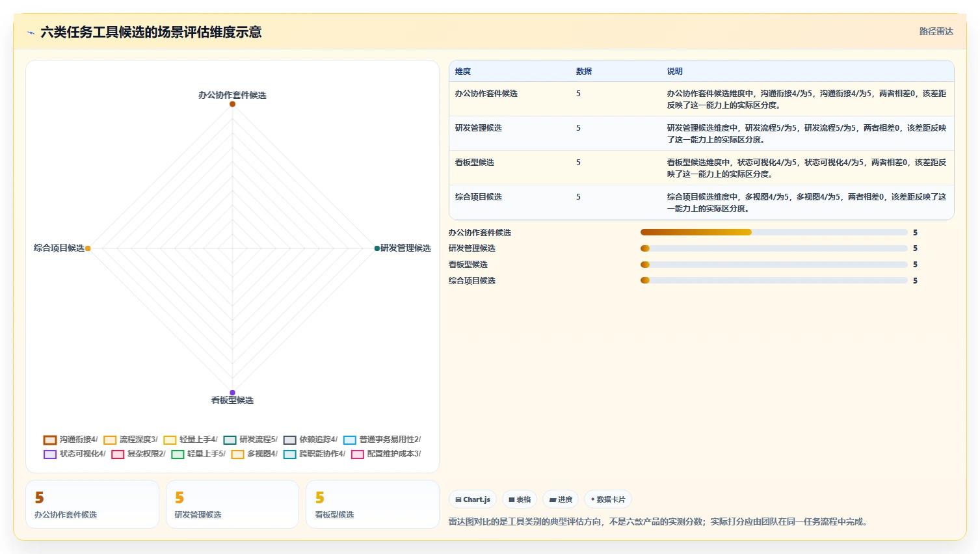The height and width of the screenshot is (554, 980).
Task: Click the 数据卡片 chip
Action: 608,499
